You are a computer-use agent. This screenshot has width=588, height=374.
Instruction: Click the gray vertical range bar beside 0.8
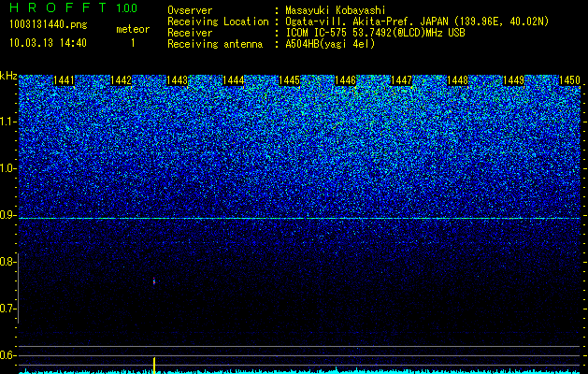[19, 288]
